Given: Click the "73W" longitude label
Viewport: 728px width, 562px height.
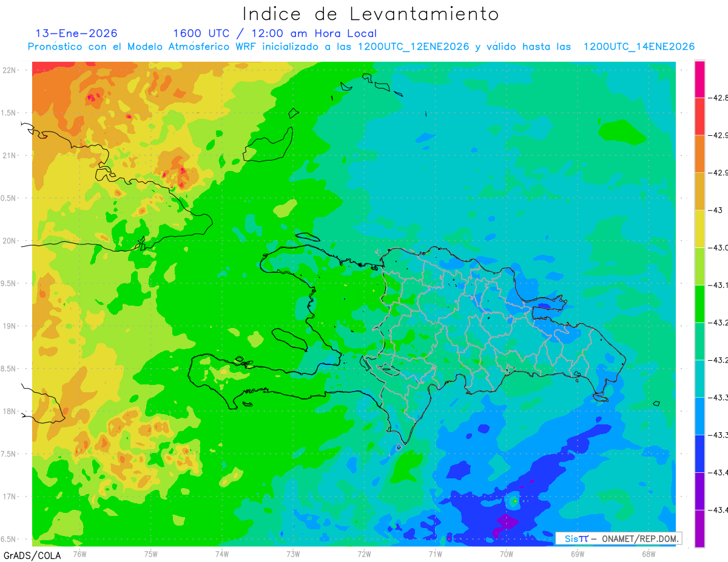Looking at the screenshot, I should point(293,554).
